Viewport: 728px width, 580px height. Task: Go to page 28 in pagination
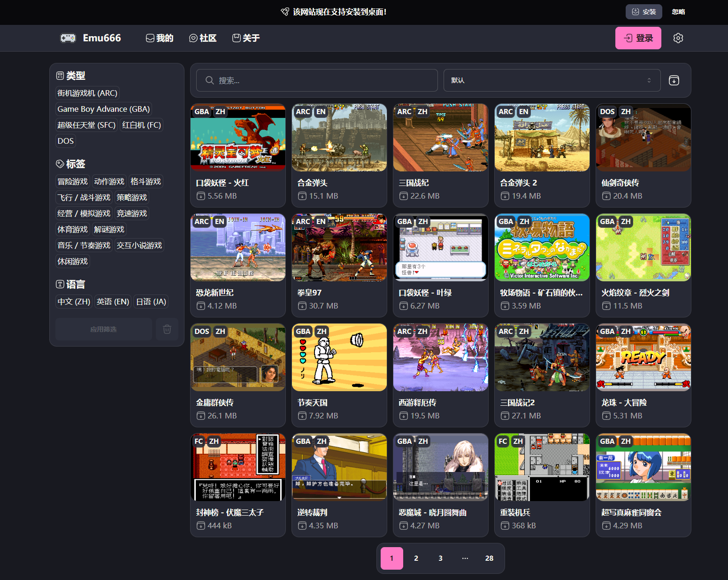coord(489,558)
